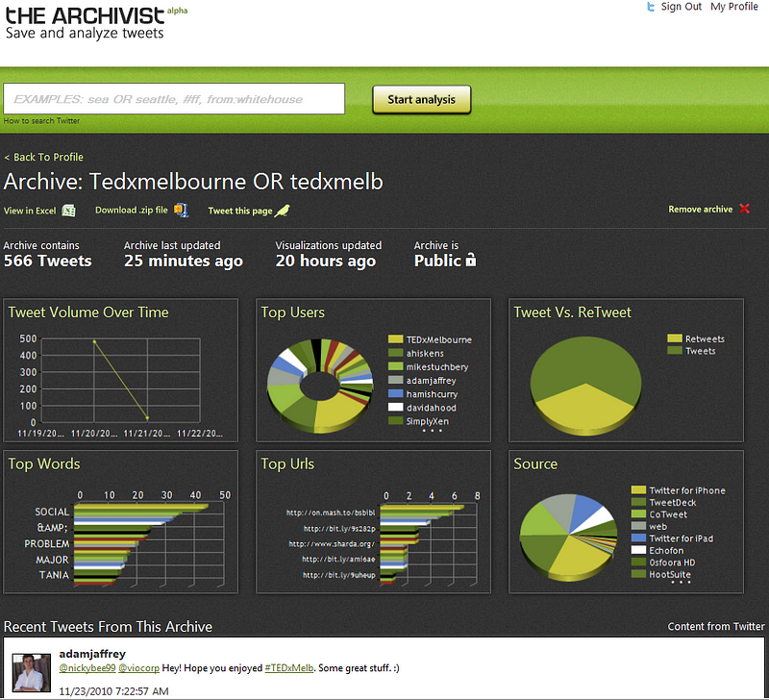Click the http://bit.ly/9s282p URL label
Screen dimensions: 769x700
click(x=339, y=529)
